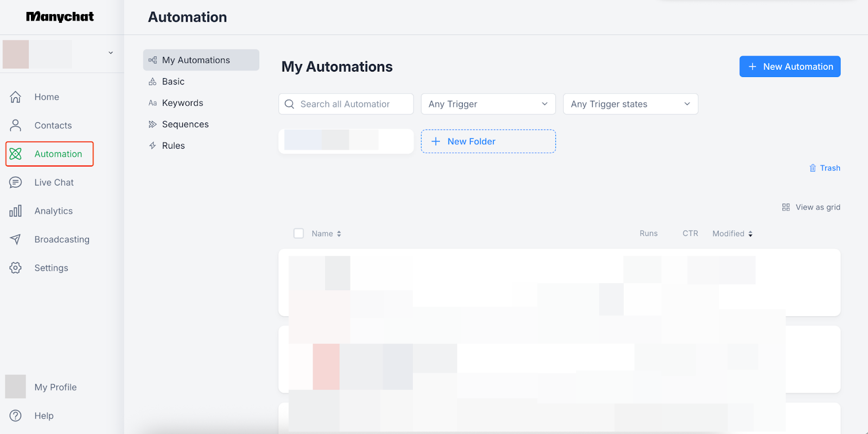
Task: Click the Broadcasting paper plane icon
Action: pyautogui.click(x=16, y=239)
